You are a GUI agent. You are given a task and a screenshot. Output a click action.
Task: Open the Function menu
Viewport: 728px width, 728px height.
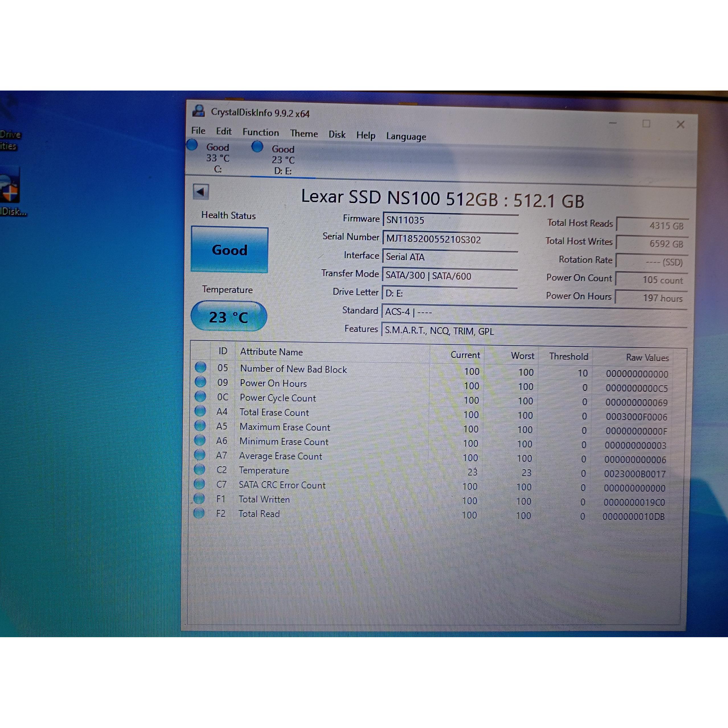(x=261, y=132)
